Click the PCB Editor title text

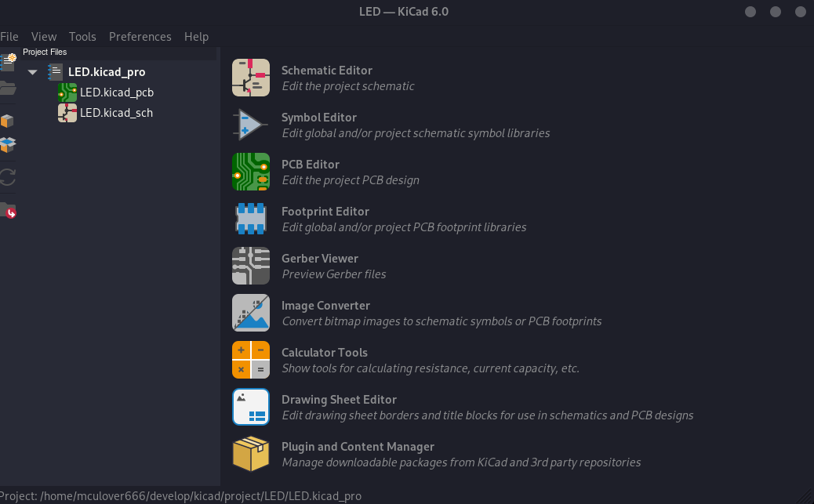click(x=310, y=165)
